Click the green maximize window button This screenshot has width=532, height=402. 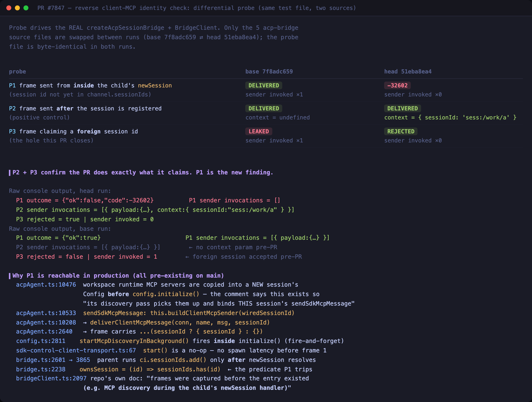pos(26,8)
